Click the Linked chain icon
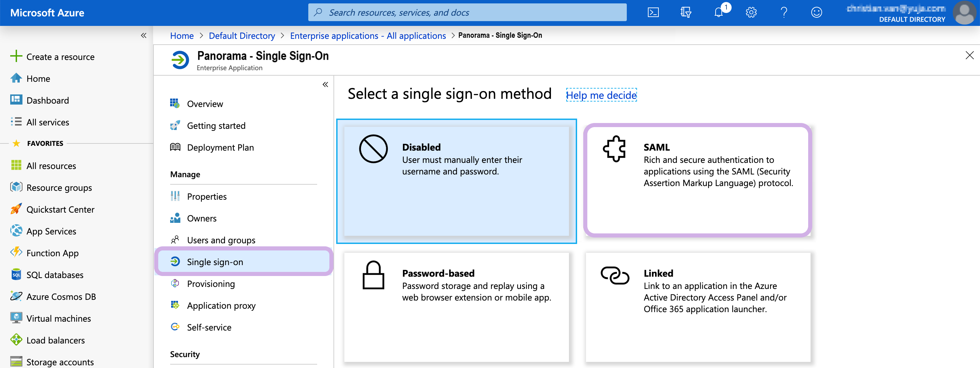This screenshot has height=368, width=980. tap(615, 275)
